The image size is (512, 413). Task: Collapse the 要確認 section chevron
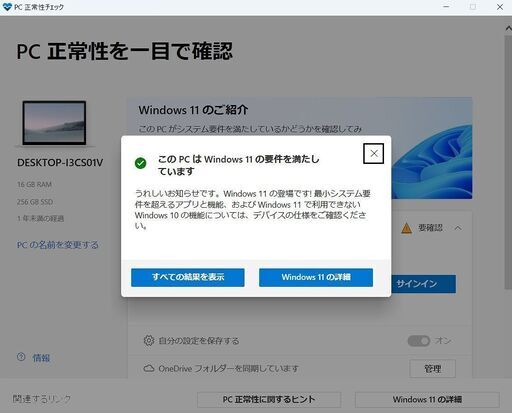[x=458, y=228]
